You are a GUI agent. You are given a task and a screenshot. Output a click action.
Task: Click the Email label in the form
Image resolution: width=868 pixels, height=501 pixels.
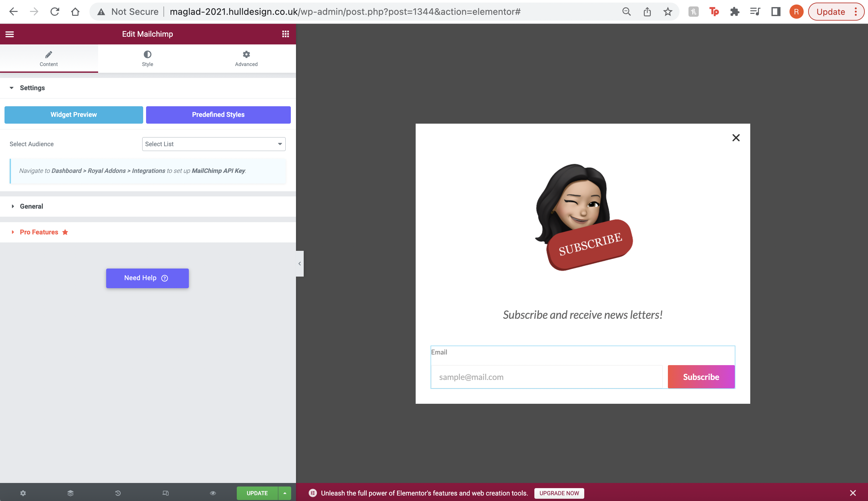click(439, 352)
